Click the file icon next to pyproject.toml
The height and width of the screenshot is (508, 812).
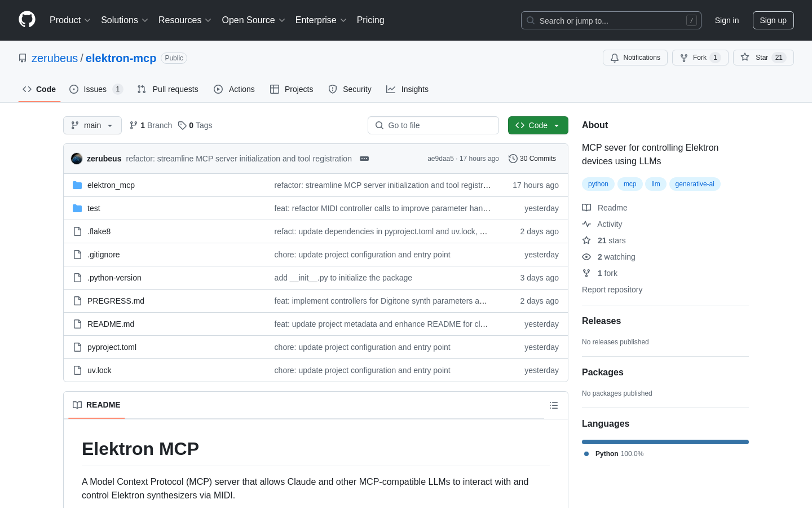click(77, 347)
